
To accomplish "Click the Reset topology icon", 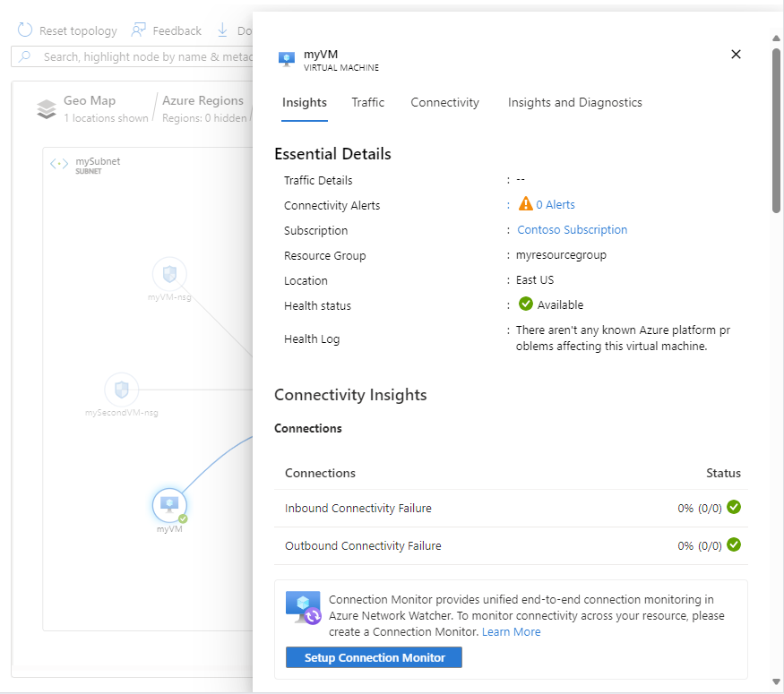I will click(x=25, y=30).
